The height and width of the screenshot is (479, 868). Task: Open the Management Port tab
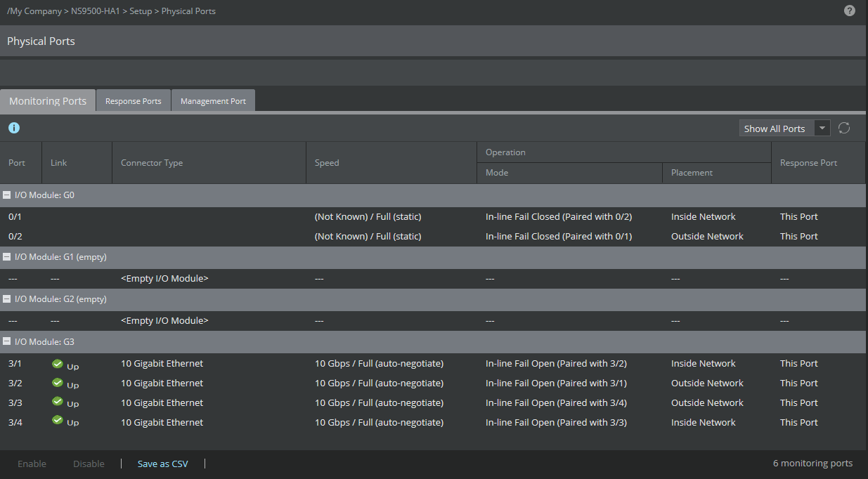[213, 101]
